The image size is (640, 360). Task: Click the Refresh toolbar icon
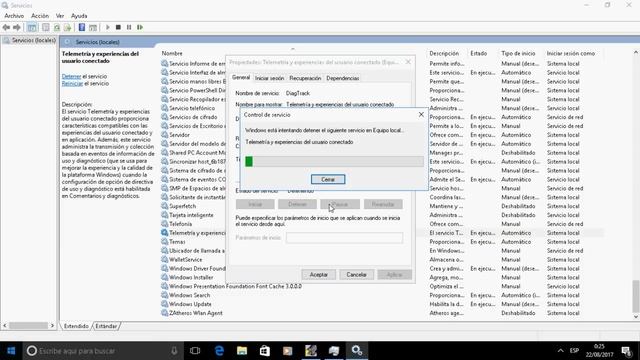click(x=57, y=27)
